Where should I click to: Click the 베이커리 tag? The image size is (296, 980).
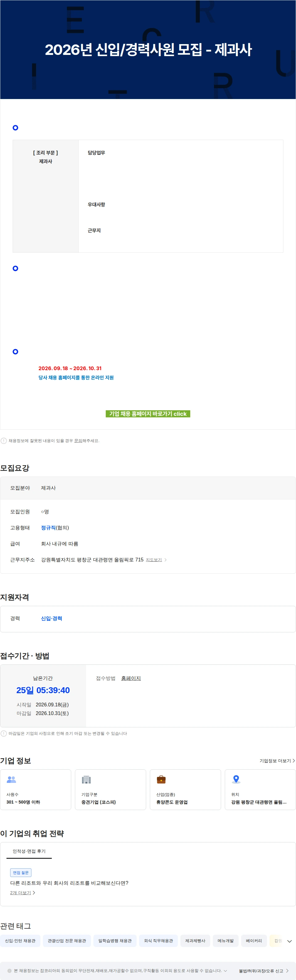coord(254,941)
